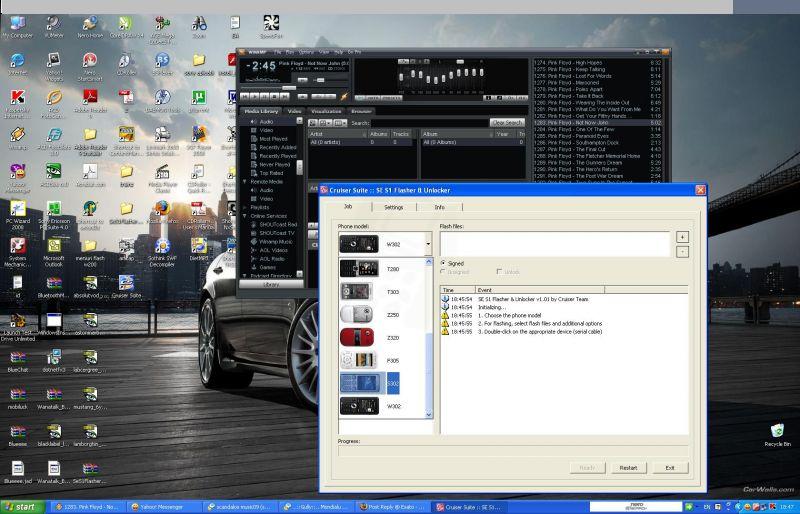This screenshot has width=800, height=514.
Task: Open Winamp desktop shortcut icon
Action: pos(17,138)
